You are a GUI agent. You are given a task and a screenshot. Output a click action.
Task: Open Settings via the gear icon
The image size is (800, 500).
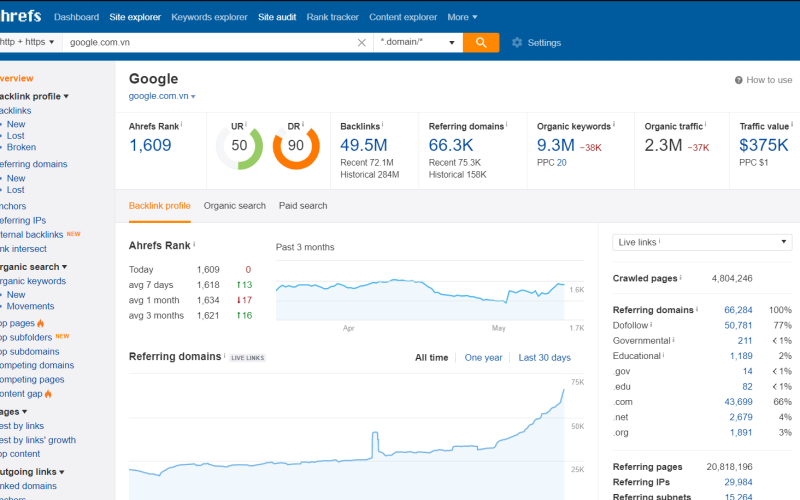517,43
